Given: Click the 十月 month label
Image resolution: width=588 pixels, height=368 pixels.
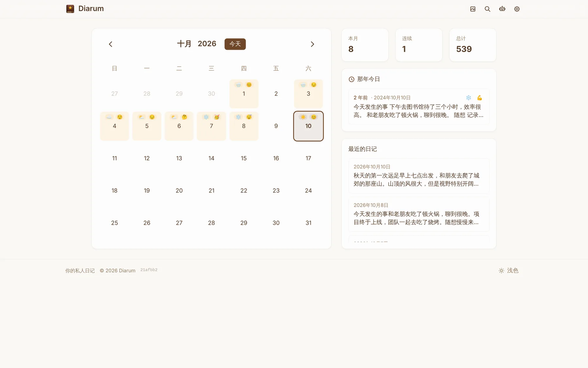Looking at the screenshot, I should coord(184,44).
